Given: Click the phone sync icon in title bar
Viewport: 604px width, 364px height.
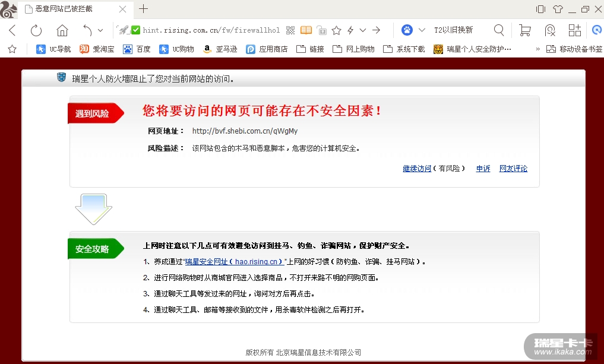Looking at the screenshot, I should [x=541, y=9].
